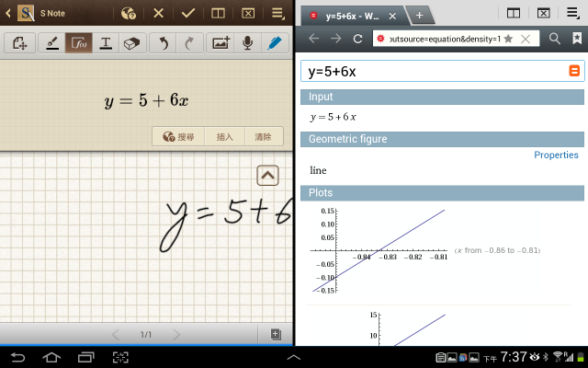Viewport: 588px width, 368px height.
Task: Clear URL with X in address bar
Action: pyautogui.click(x=526, y=39)
